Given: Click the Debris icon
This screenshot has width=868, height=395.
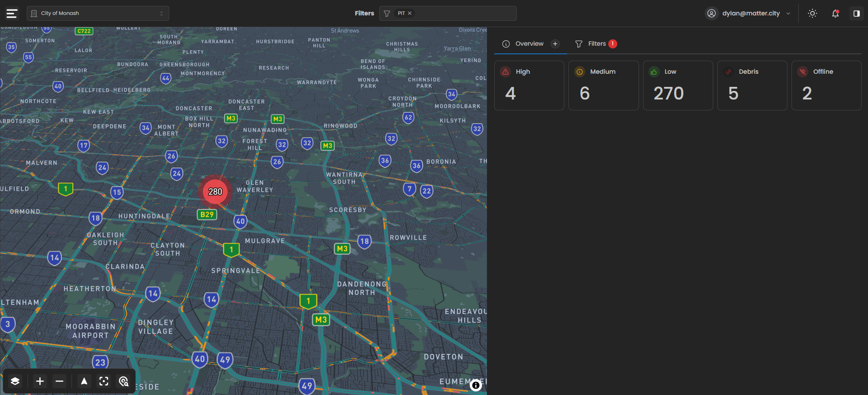Looking at the screenshot, I should pyautogui.click(x=729, y=71).
